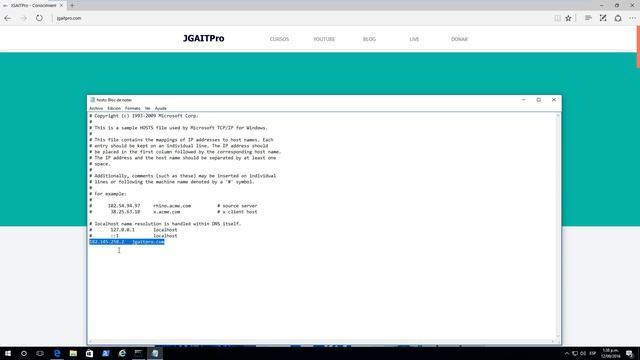Viewport: 640px width, 360px height.
Task: Select the JGAITPro browser tab
Action: 33,5
